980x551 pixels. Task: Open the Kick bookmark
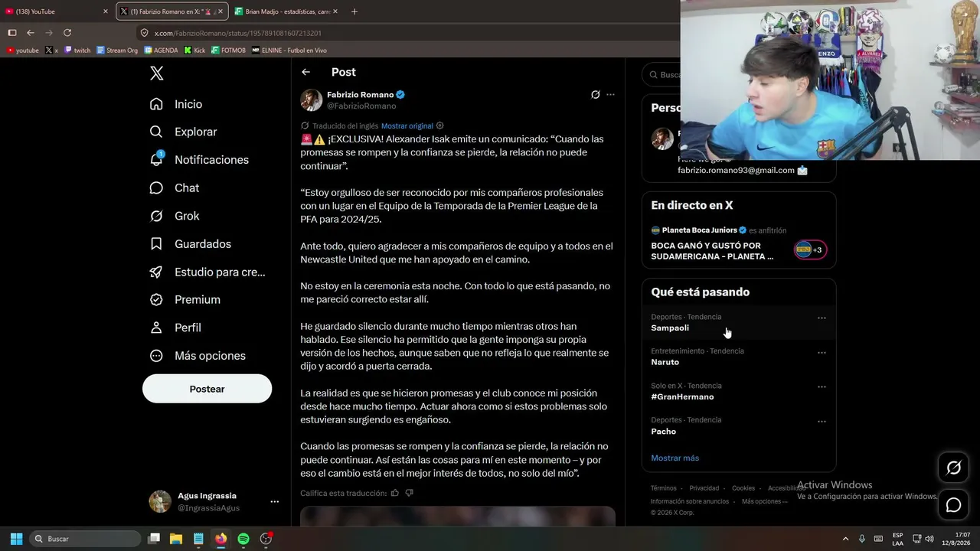coord(195,51)
